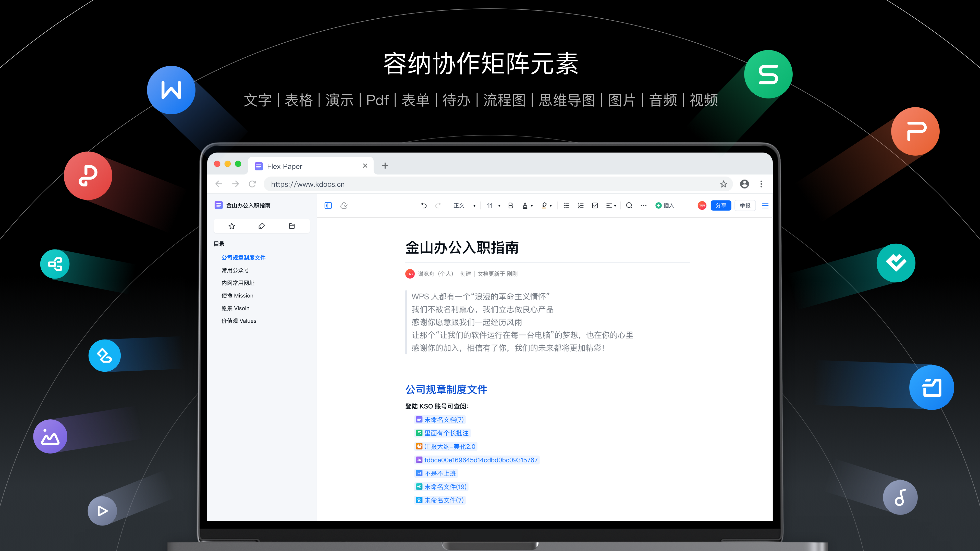Click the red PDF icon
This screenshot has width=980, height=551.
[88, 176]
